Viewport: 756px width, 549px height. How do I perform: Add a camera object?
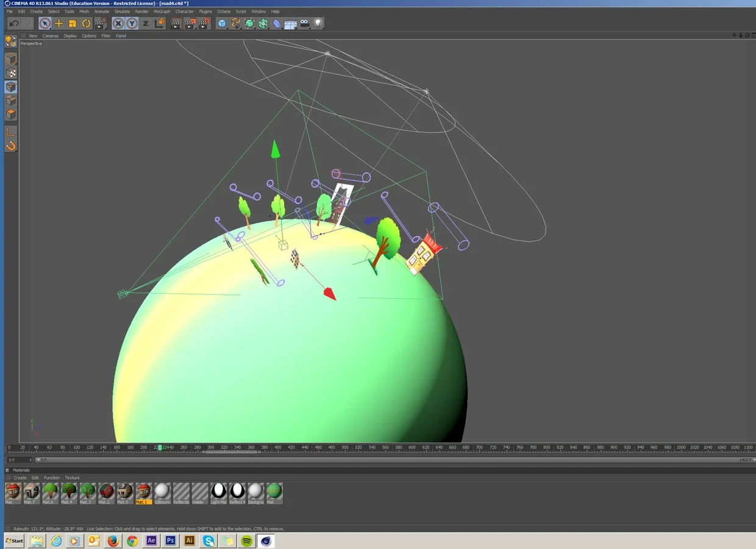pos(304,23)
